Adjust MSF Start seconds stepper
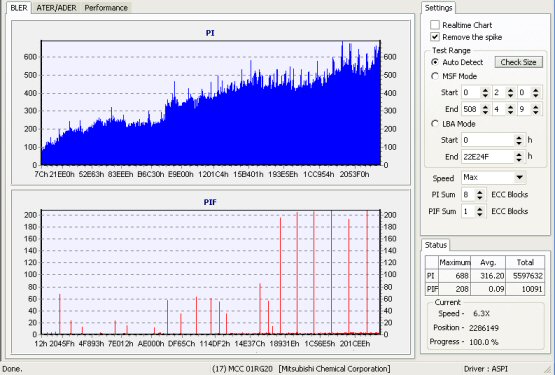The width and height of the screenshot is (555, 375). pos(510,93)
